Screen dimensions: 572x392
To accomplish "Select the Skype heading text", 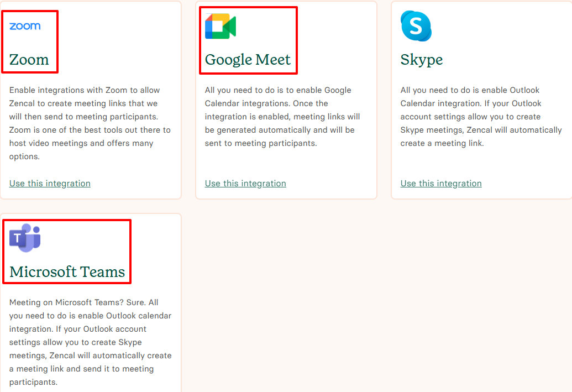I will coord(422,60).
